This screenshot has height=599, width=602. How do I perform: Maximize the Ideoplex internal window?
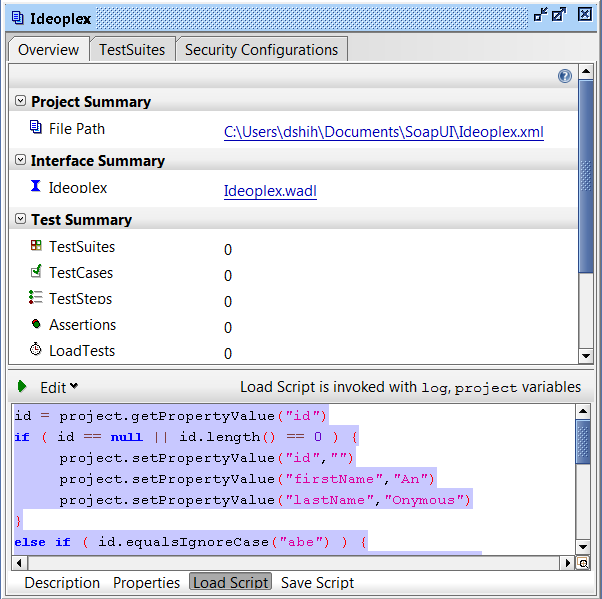pos(559,15)
